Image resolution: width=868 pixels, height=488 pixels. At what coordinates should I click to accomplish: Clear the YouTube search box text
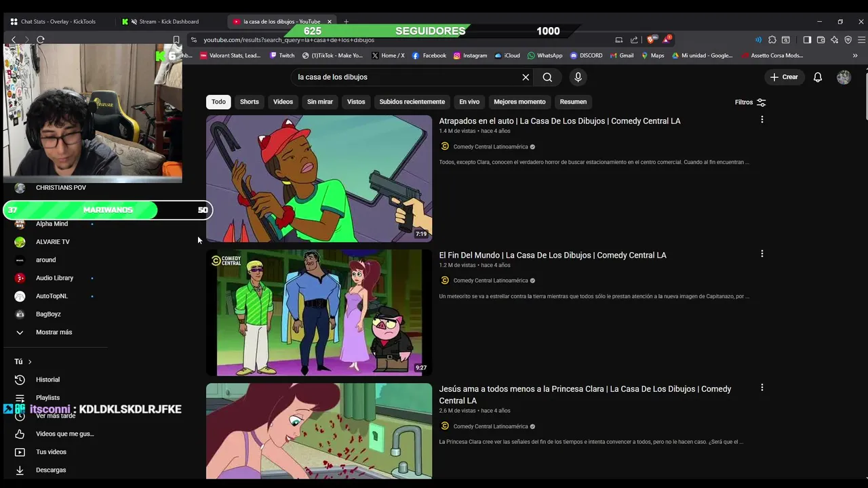coord(526,77)
